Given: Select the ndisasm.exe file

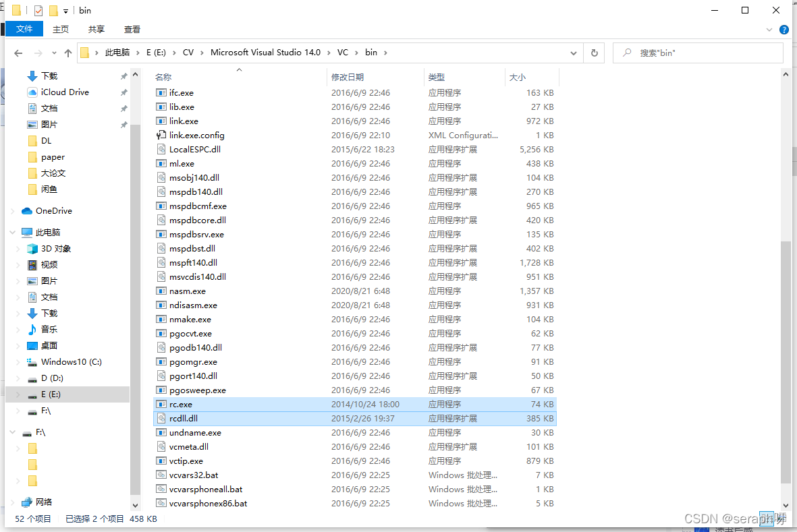Looking at the screenshot, I should (354, 305).
